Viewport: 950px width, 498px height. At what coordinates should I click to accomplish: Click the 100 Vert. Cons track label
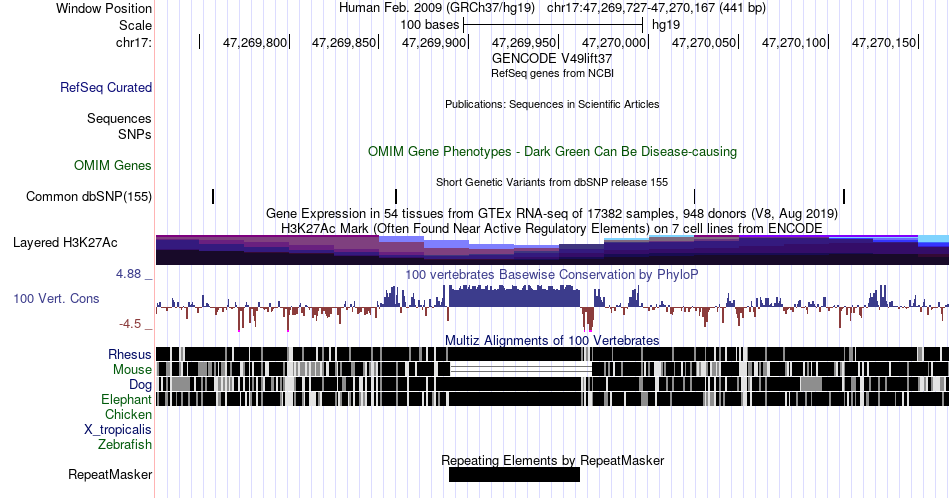[56, 298]
